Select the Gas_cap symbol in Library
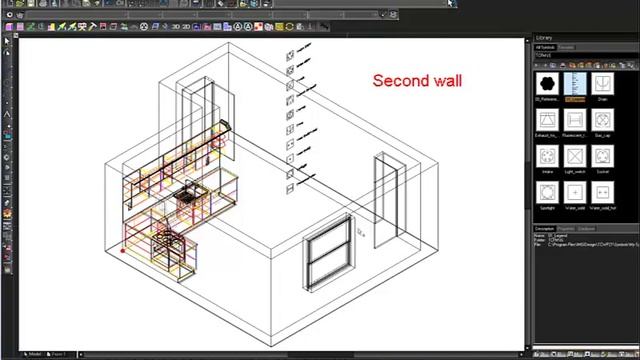This screenshot has width=640, height=360. pyautogui.click(x=602, y=120)
